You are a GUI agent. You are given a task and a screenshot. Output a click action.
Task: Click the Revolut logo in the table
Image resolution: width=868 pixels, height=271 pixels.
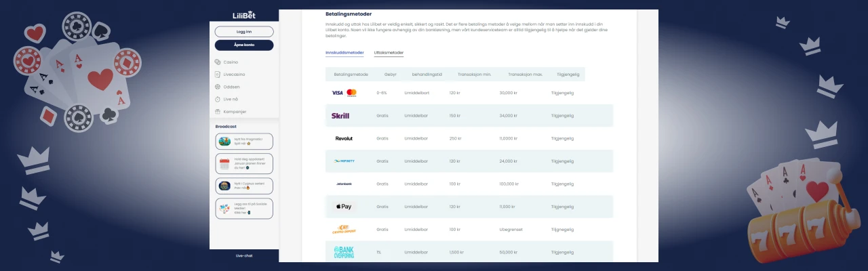344,138
